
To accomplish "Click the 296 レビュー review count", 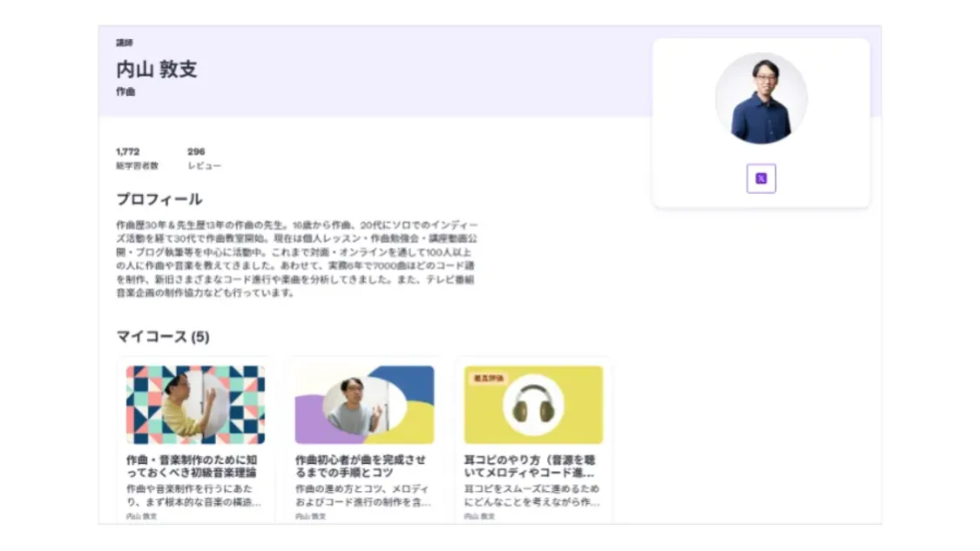I will coord(206,158).
